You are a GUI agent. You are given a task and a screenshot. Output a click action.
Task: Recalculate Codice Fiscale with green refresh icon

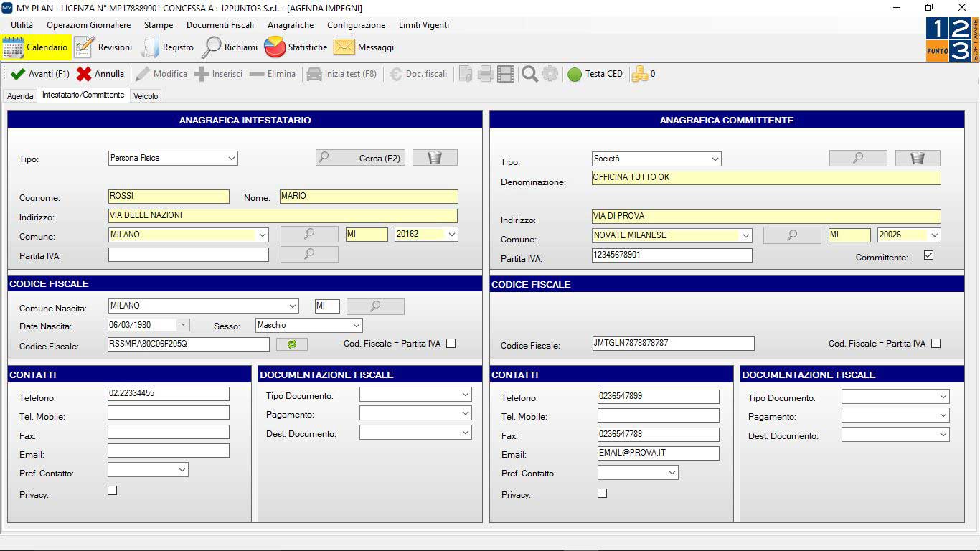coord(291,344)
